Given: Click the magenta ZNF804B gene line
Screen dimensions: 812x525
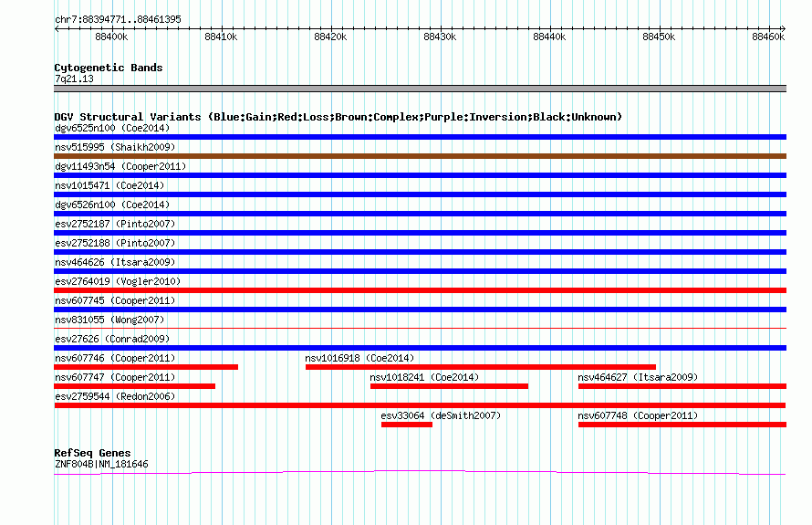Looking at the screenshot, I should pyautogui.click(x=420, y=472).
